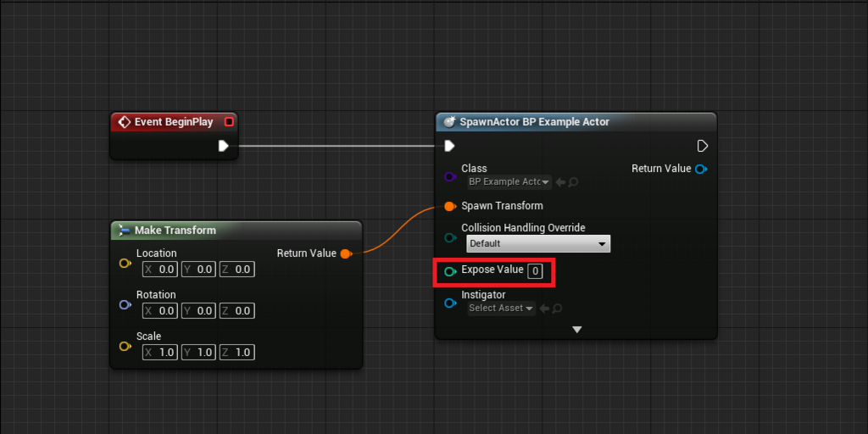This screenshot has width=868, height=434.
Task: Click the Scale X field
Action: click(x=160, y=352)
